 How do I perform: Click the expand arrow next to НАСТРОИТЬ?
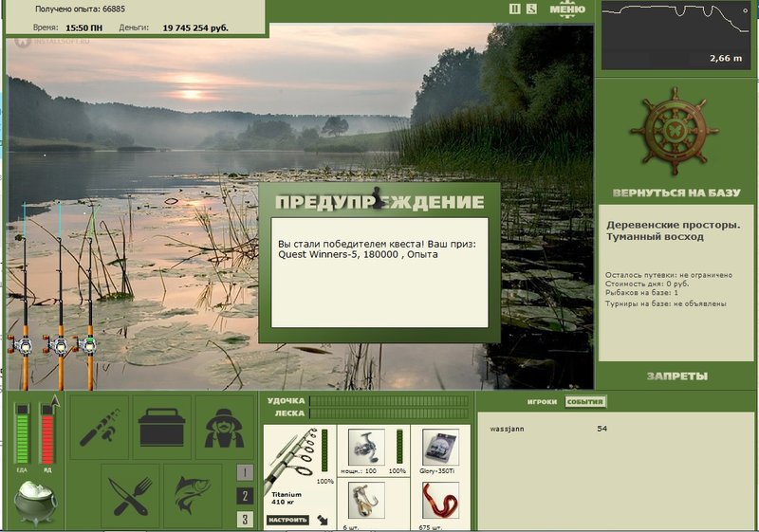tap(323, 521)
